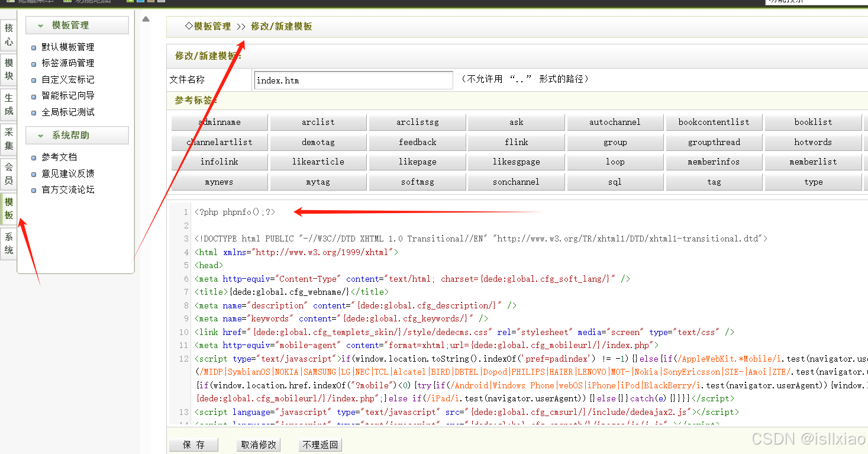Insert the booklist reference tag
868x454 pixels.
pyautogui.click(x=813, y=122)
